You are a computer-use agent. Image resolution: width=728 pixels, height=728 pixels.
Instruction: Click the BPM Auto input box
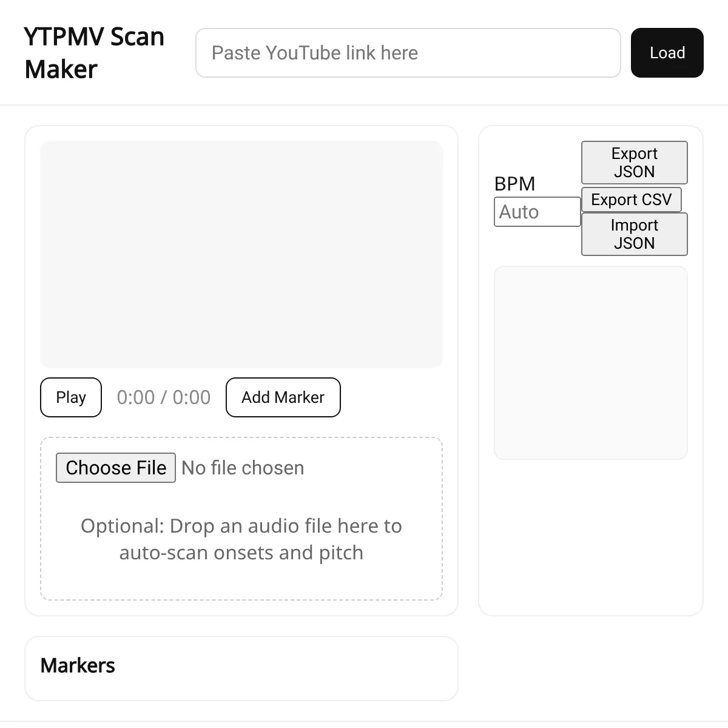[x=536, y=211]
